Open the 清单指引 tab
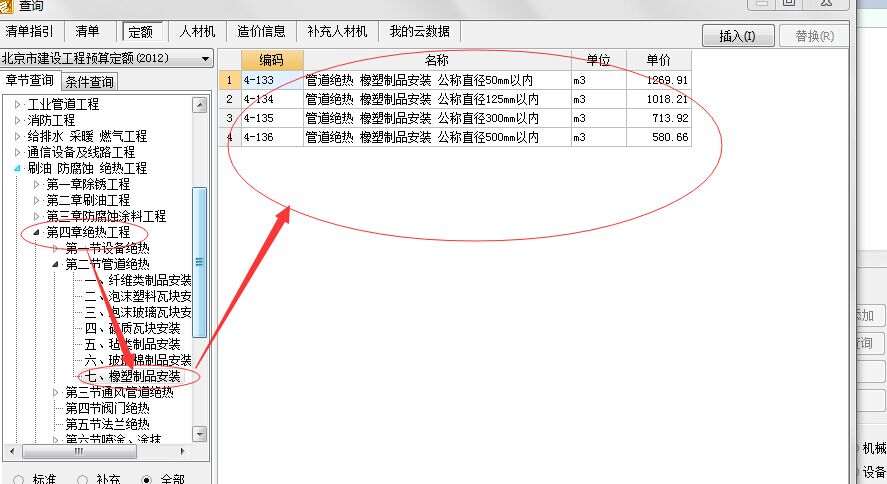This screenshot has height=484, width=887. [x=29, y=31]
